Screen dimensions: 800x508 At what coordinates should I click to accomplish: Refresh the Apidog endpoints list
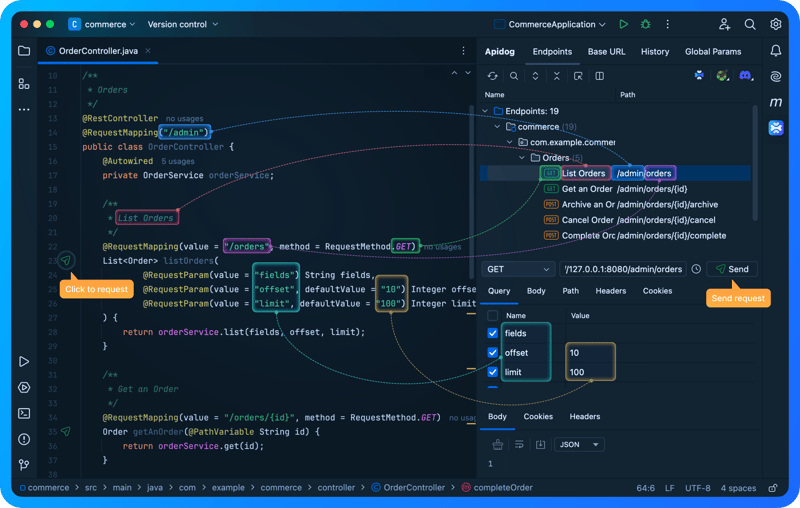pos(492,75)
